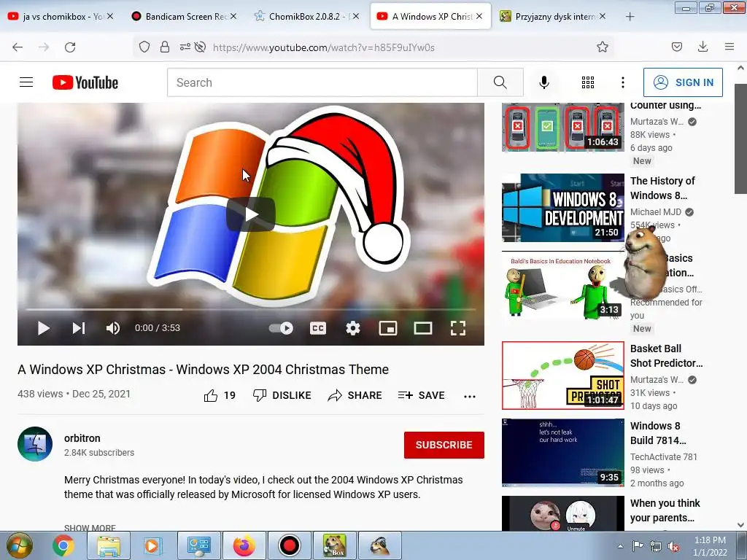
Task: Focus the YouTube Search field
Action: coord(322,82)
